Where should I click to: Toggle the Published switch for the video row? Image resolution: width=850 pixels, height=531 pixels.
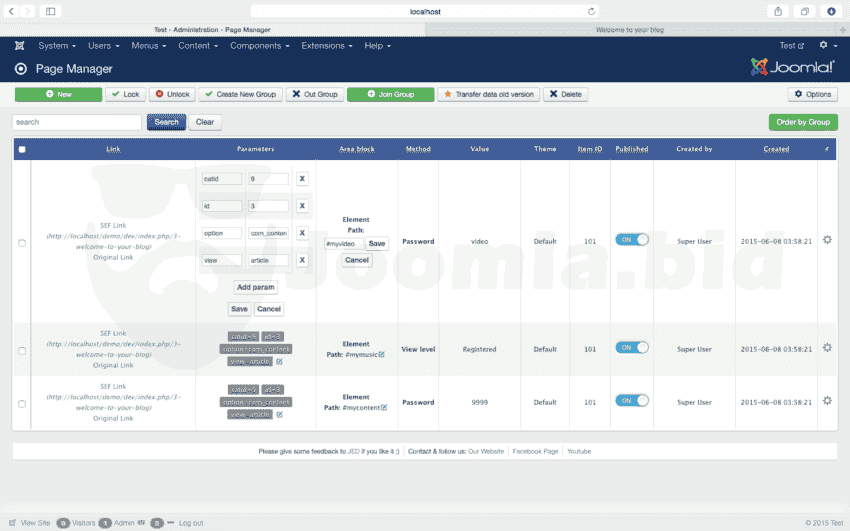[632, 240]
